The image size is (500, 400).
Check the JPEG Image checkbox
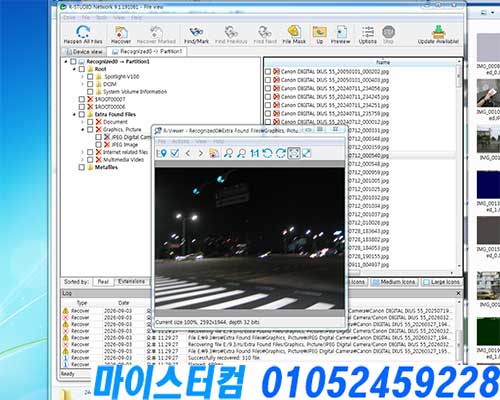(98, 145)
